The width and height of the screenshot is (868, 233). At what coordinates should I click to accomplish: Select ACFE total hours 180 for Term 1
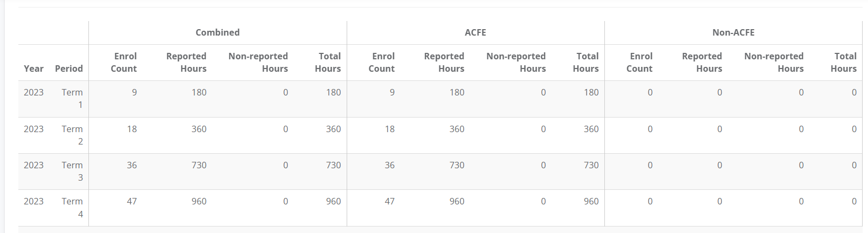point(591,92)
